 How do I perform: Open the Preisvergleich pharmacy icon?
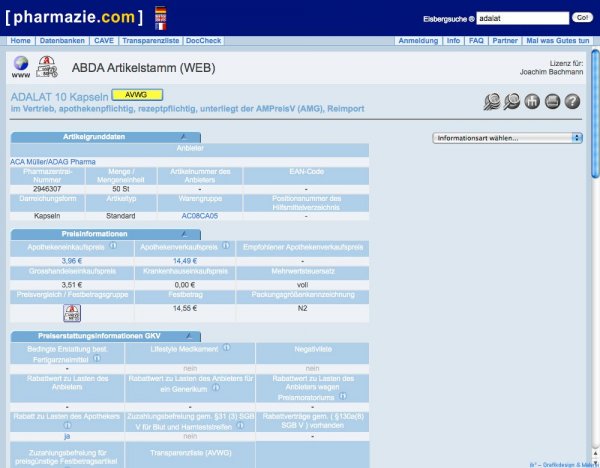[x=72, y=313]
